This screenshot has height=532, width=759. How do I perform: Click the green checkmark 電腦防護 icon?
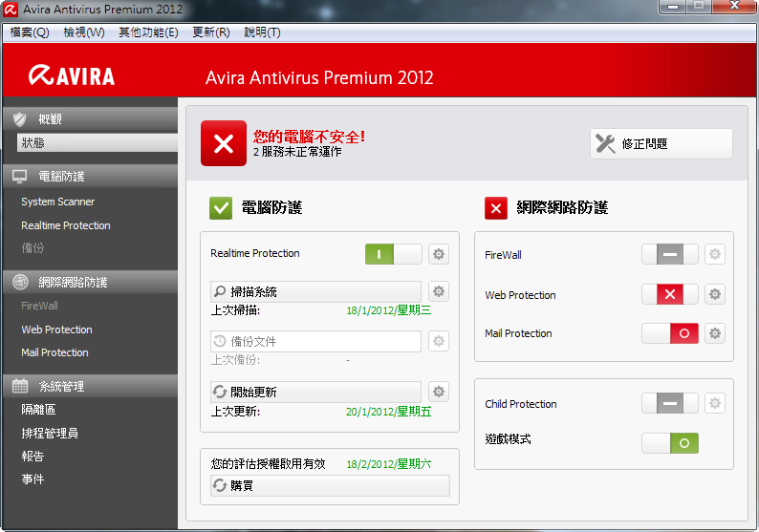point(221,207)
